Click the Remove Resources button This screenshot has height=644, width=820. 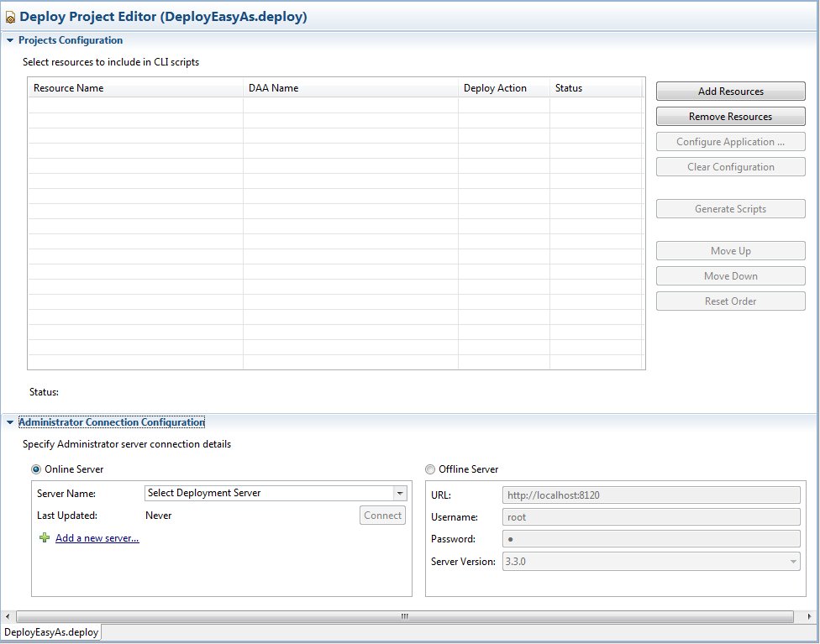coord(730,117)
